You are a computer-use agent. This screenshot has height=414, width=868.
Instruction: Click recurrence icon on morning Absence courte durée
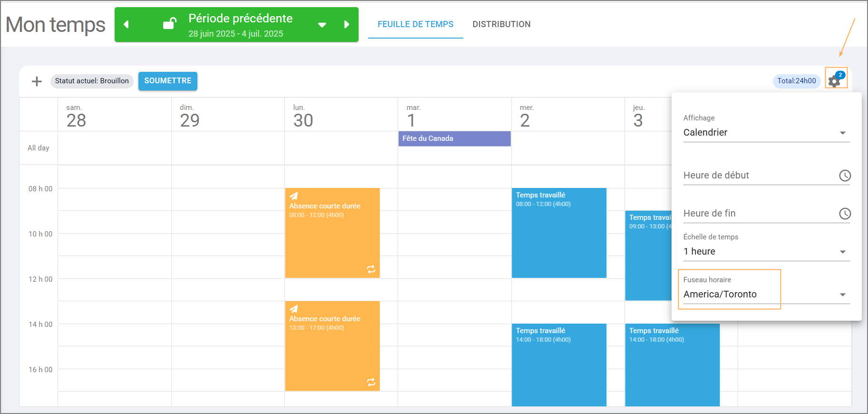(371, 269)
